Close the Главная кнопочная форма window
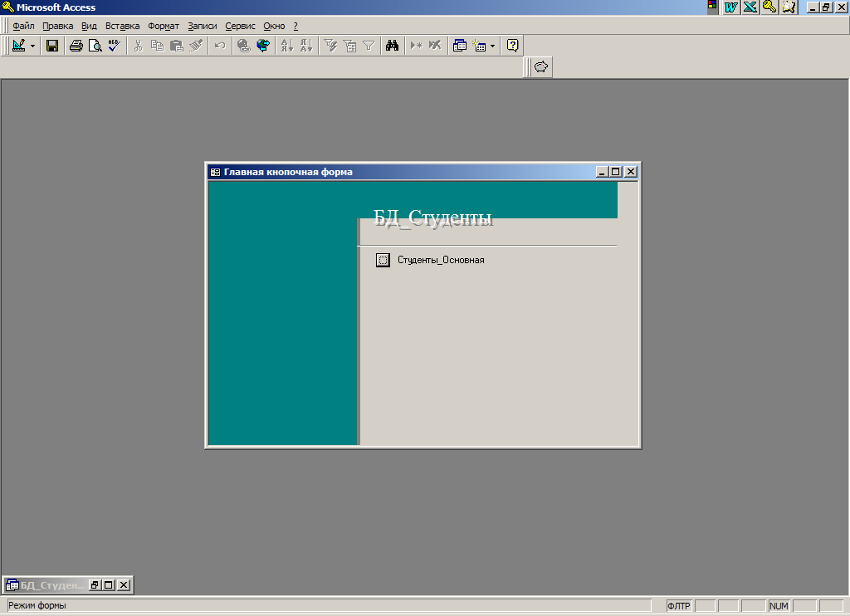 point(631,172)
